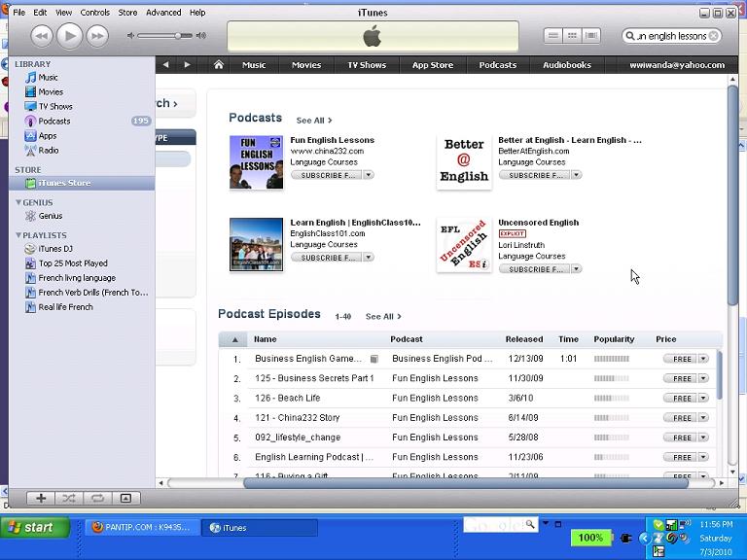Image resolution: width=747 pixels, height=560 pixels.
Task: Open subscribe dropdown for Learn English EnglishClass101
Action: (x=369, y=258)
